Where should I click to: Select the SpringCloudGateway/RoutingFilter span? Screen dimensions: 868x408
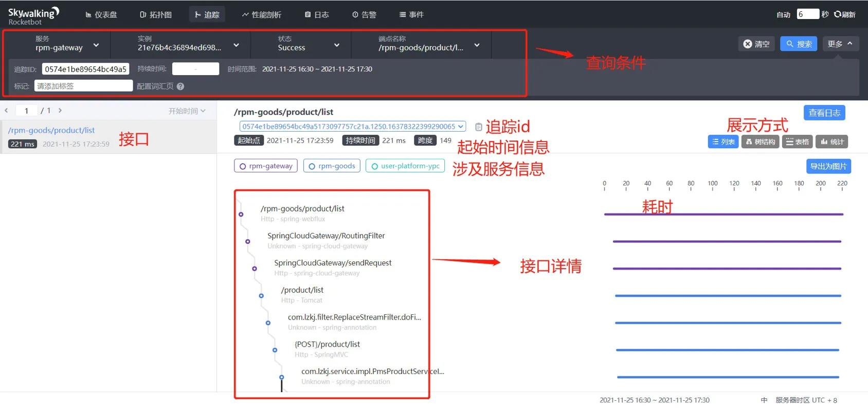(326, 240)
